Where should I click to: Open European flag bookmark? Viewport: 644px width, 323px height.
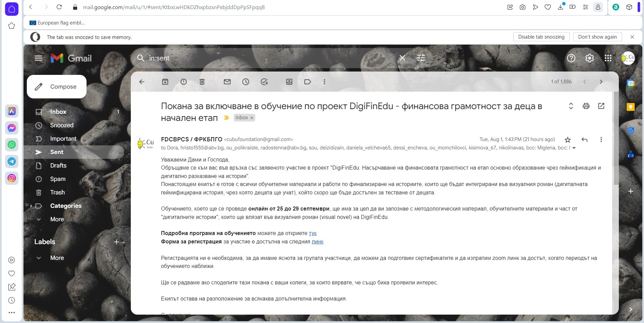57,23
